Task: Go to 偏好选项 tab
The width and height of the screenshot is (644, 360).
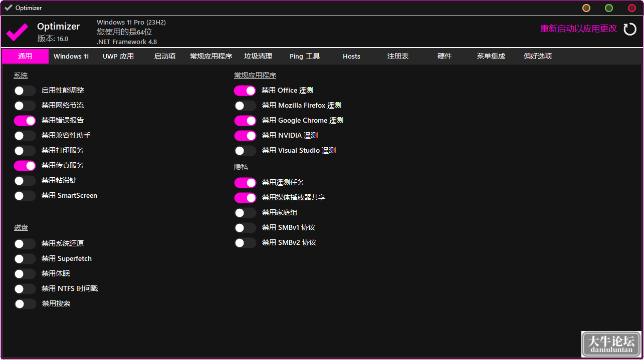Action: tap(538, 56)
